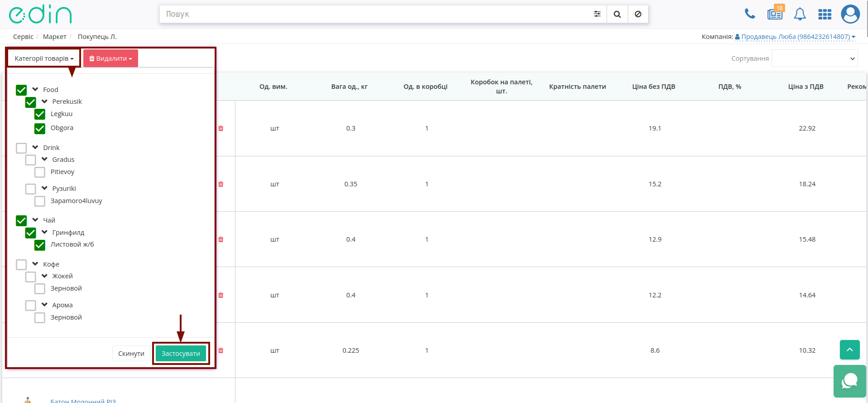868x403 pixels.
Task: Uncheck the Чай category checkbox
Action: coord(21,221)
